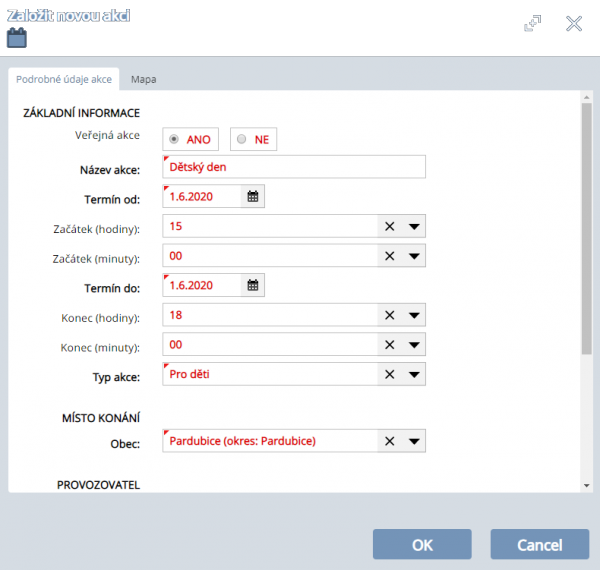Viewport: 600px width, 570px height.
Task: Click the calendar icon below dialog title
Action: pyautogui.click(x=16, y=39)
